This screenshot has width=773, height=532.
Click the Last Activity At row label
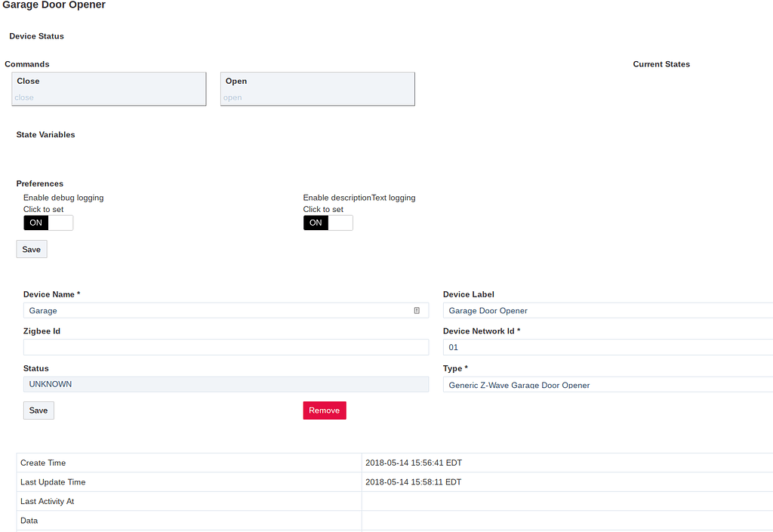[48, 501]
